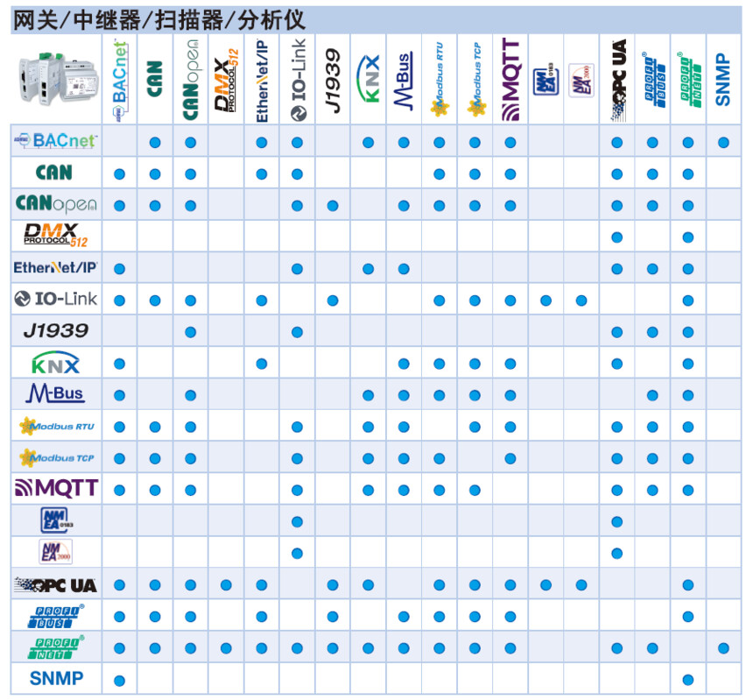Select the CANopen column header logo
This screenshot has width=753, height=700.
coord(191,80)
